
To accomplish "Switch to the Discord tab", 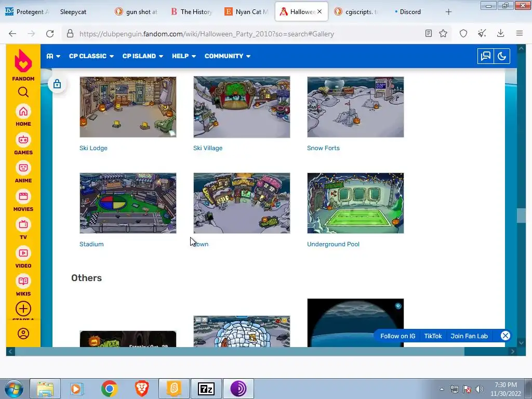I will (x=410, y=12).
